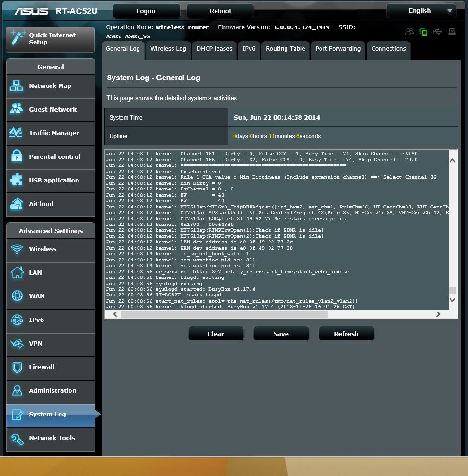Open the English language dropdown

click(x=421, y=11)
